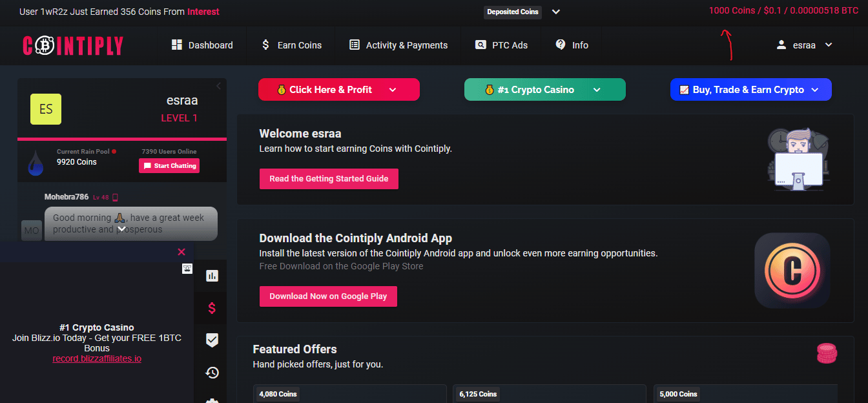This screenshot has width=868, height=403.
Task: Expand the Buy, Trade & Earn Crypto dropdown
Action: (x=814, y=90)
